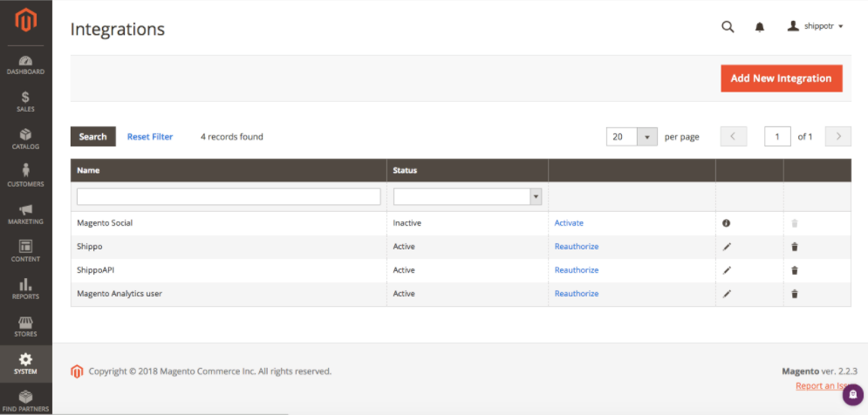Click Reauthorize for ShippoAPI
Image resolution: width=868 pixels, height=415 pixels.
[577, 270]
